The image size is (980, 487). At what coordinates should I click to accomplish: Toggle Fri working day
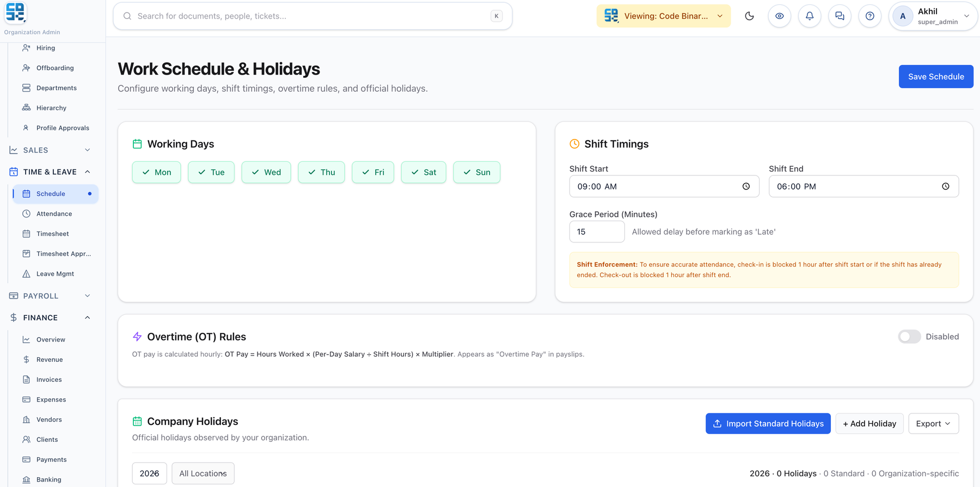point(373,172)
